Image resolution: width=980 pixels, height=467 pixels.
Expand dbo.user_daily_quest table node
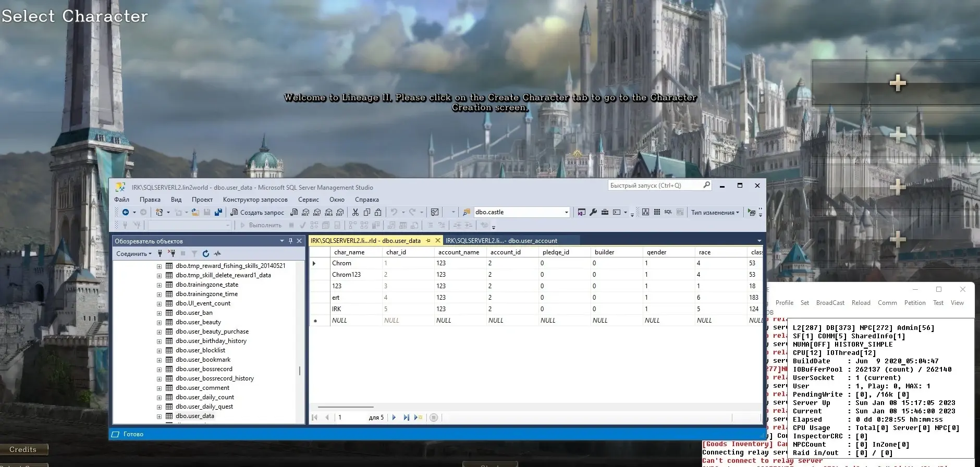point(159,407)
